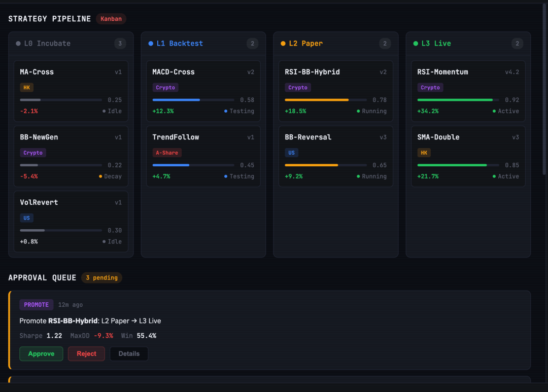Click the L0 Incubate count badge
The height and width of the screenshot is (392, 548).
[120, 44]
